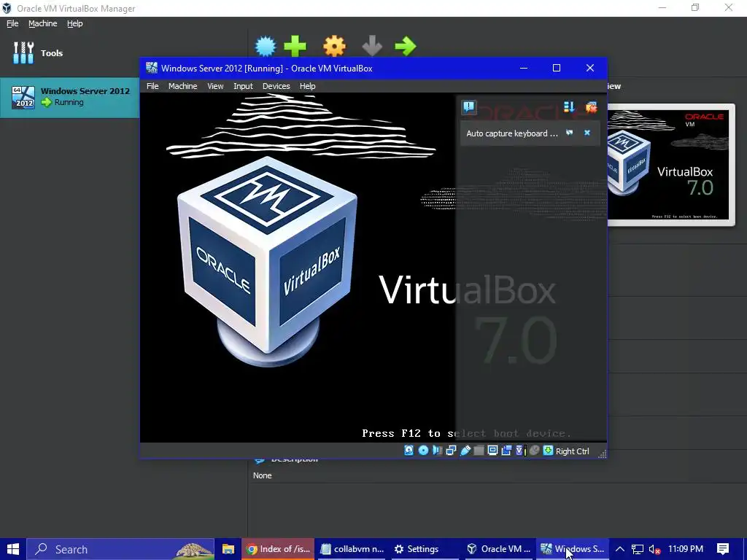747x560 pixels.
Task: Click the gray Discard down-arrow icon
Action: (372, 46)
